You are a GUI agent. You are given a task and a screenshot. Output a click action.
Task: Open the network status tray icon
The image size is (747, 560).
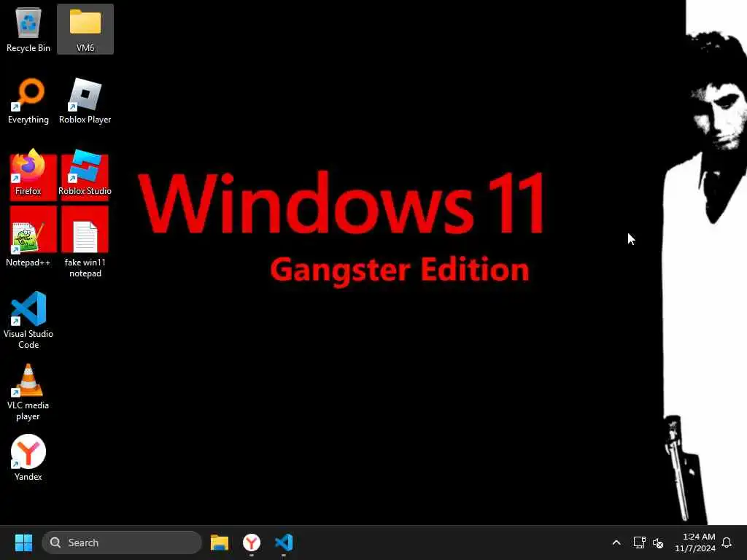[639, 542]
